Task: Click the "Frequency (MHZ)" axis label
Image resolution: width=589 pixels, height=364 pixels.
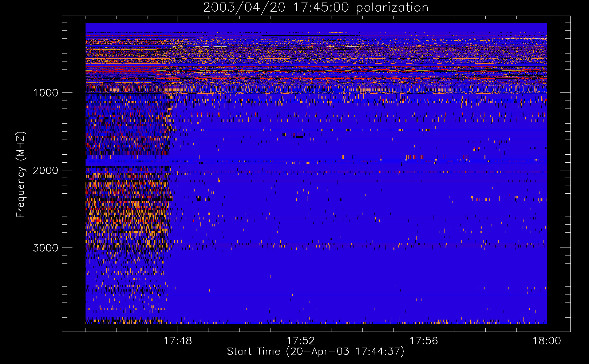Action: (x=21, y=174)
